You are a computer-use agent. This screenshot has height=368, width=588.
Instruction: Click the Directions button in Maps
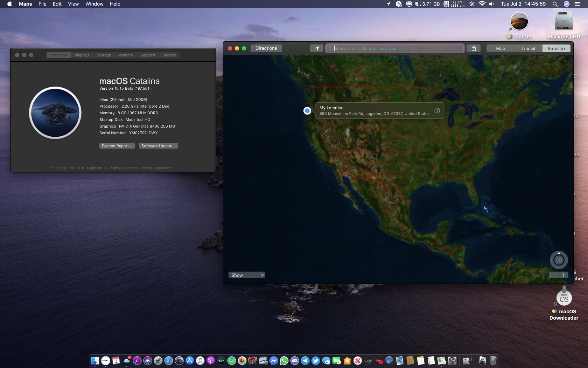point(266,48)
